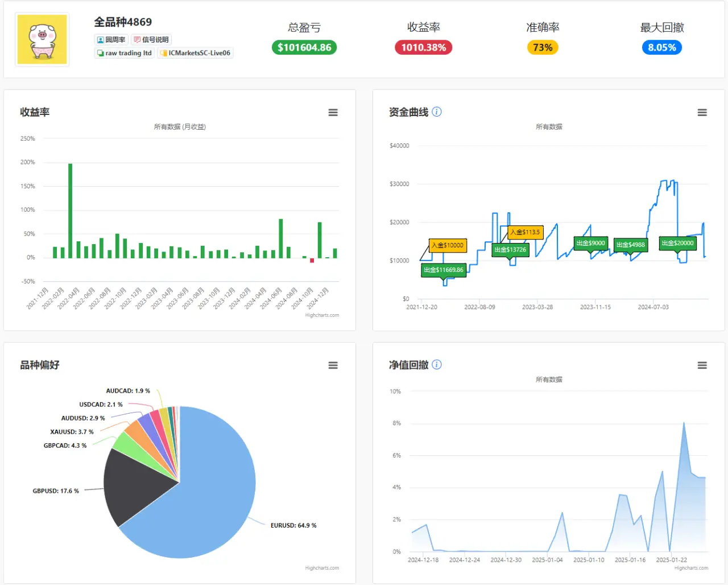Screen dimensions: 728x585
Task: Open the 收益率 chart hamburger menu
Action: 333,113
